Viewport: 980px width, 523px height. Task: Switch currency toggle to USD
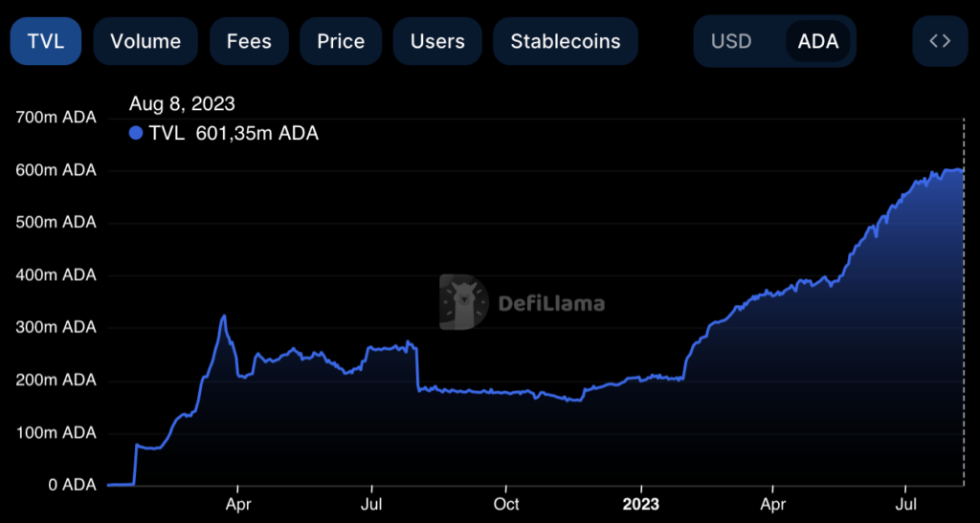pos(731,41)
